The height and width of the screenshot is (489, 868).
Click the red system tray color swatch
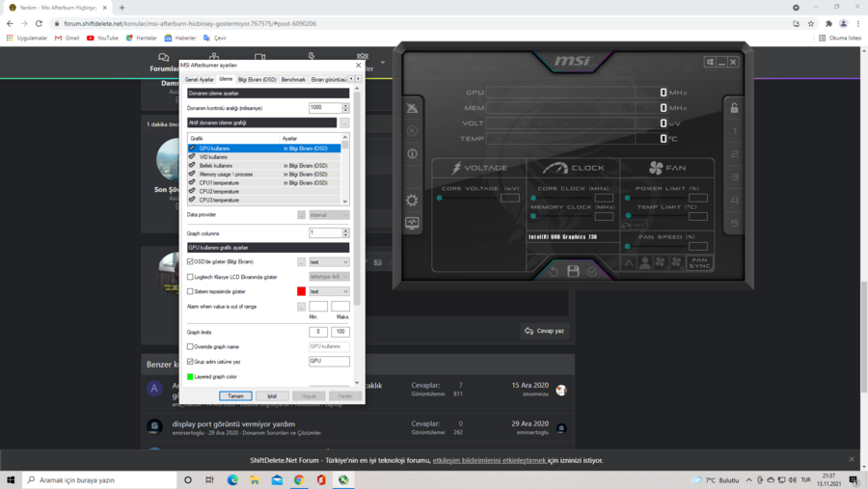[301, 291]
